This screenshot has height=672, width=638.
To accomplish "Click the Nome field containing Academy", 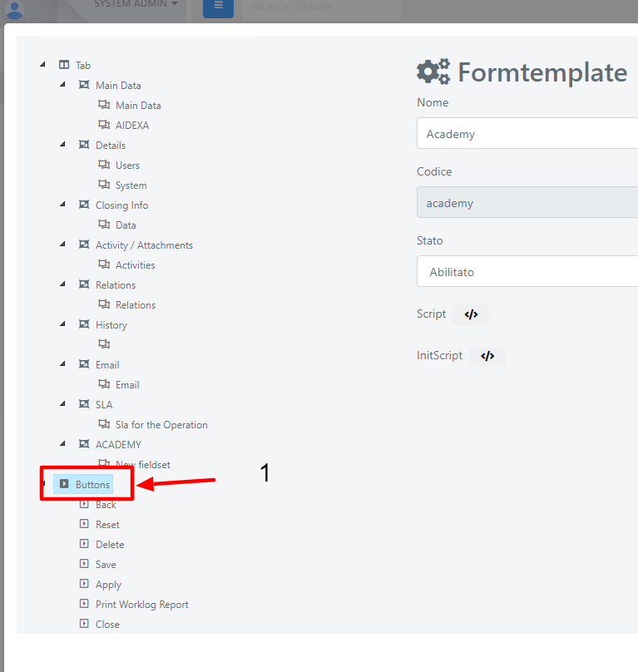I will (x=527, y=133).
